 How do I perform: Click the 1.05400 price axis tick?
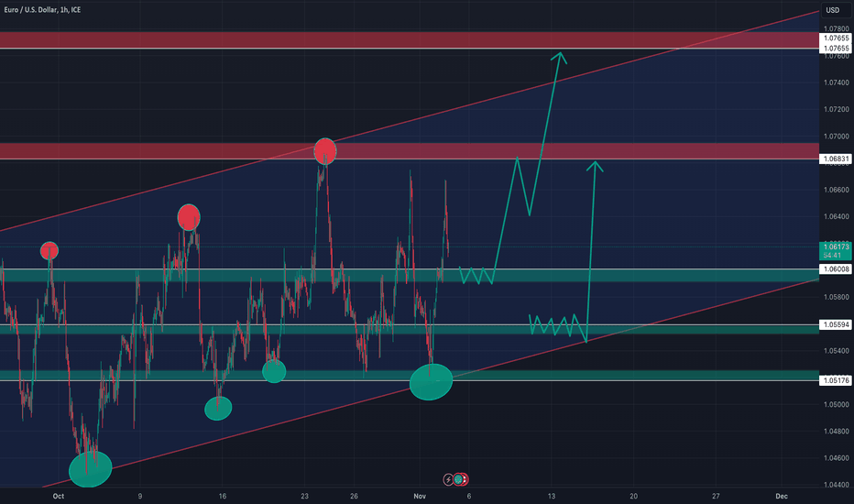(x=836, y=351)
